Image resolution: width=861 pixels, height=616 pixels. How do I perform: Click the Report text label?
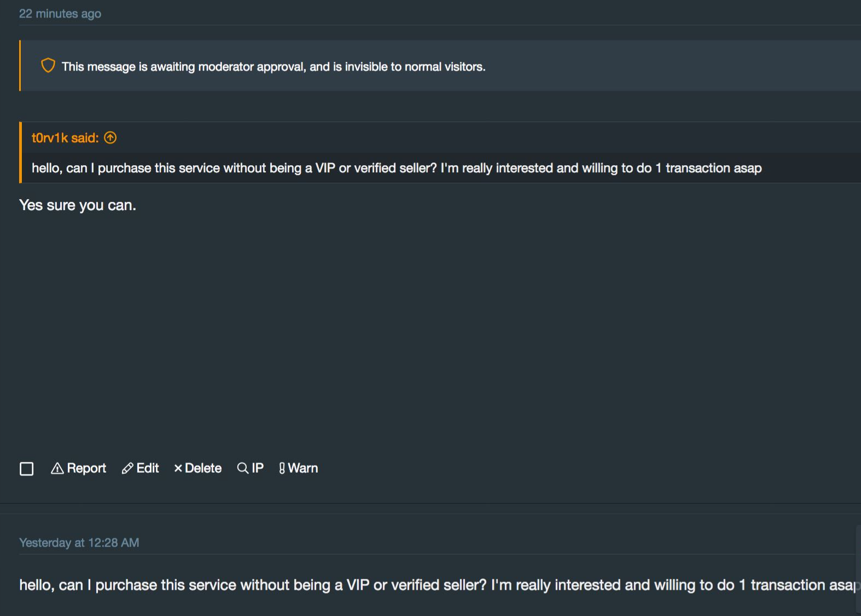[x=86, y=468]
